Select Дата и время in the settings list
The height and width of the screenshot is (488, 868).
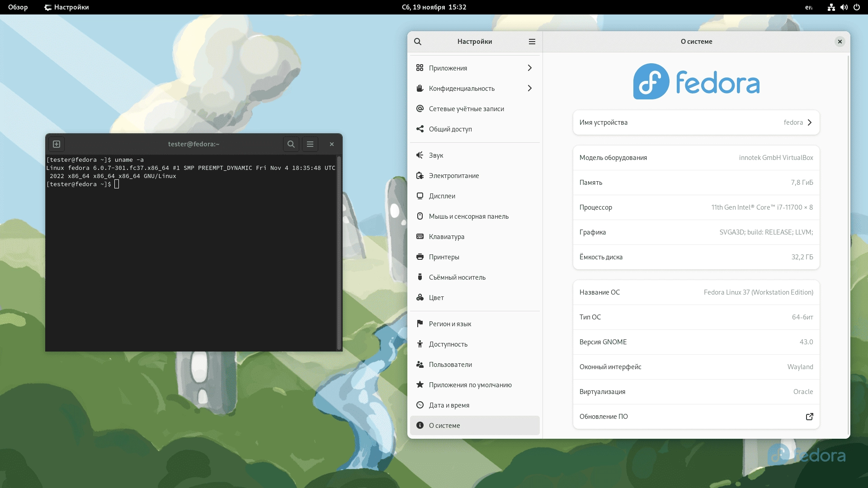pos(475,405)
